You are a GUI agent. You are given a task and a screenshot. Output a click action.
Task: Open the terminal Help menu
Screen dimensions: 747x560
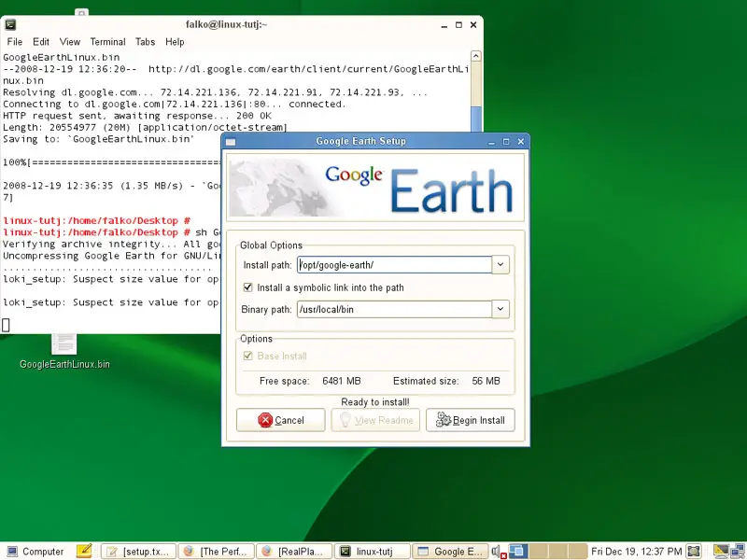175,42
